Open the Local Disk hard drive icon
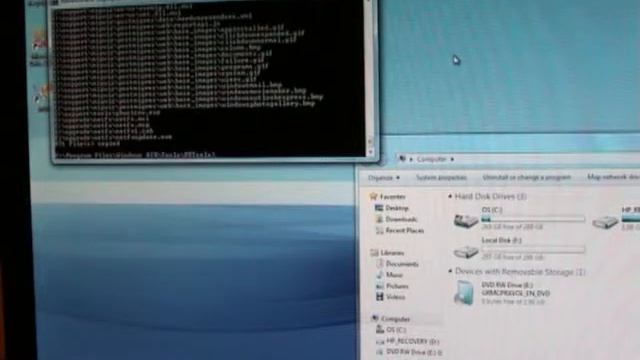This screenshot has height=360, width=640. coord(466,251)
